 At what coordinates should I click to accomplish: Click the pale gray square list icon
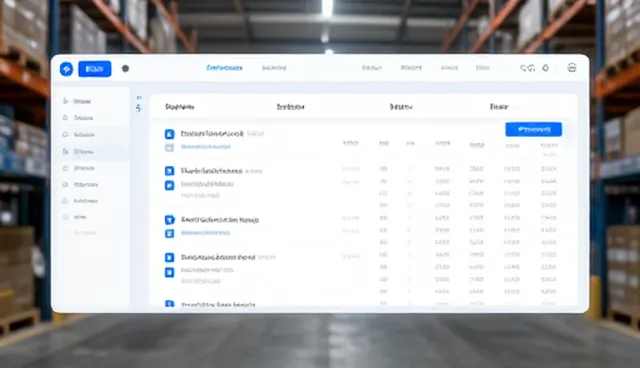click(169, 148)
